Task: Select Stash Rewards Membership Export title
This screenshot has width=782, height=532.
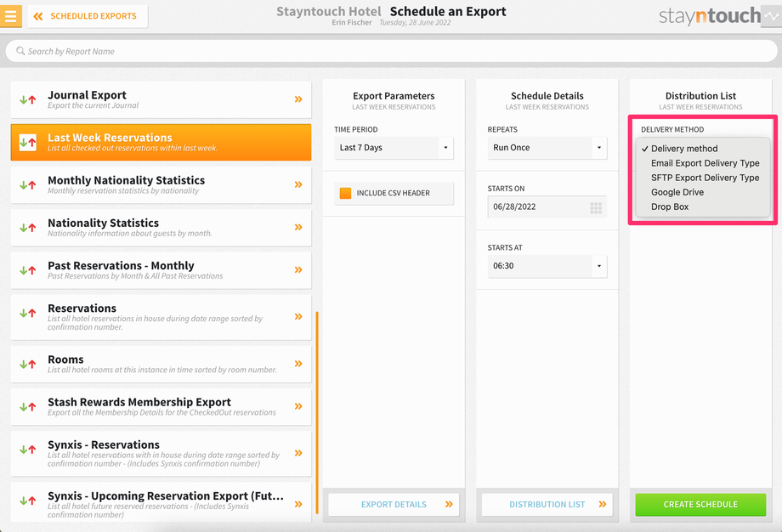Action: pos(139,402)
